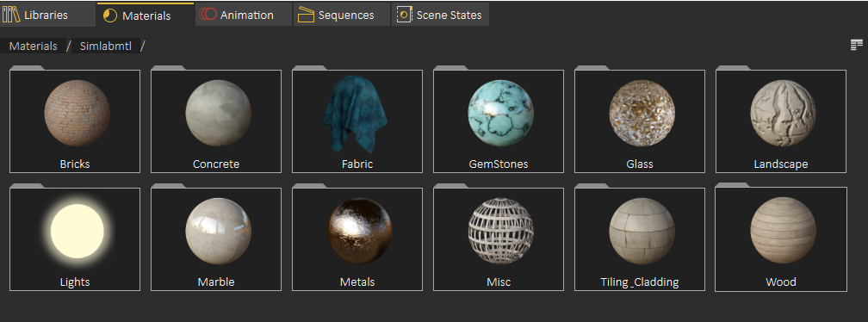Click the Materials sphere tab icon
Image resolution: width=868 pixels, height=322 pixels.
tap(110, 15)
